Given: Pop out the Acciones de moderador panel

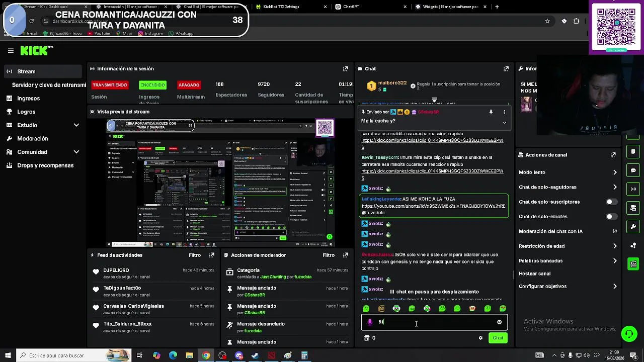Looking at the screenshot, I should pos(345,255).
